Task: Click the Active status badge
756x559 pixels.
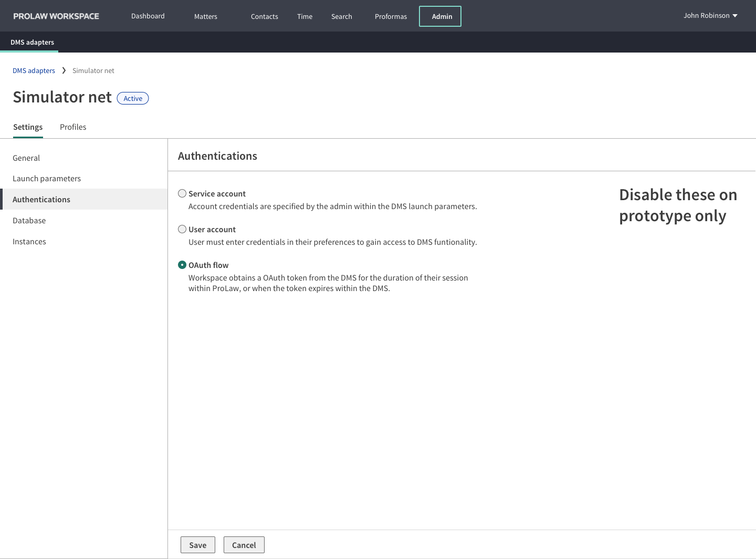Action: (x=132, y=98)
